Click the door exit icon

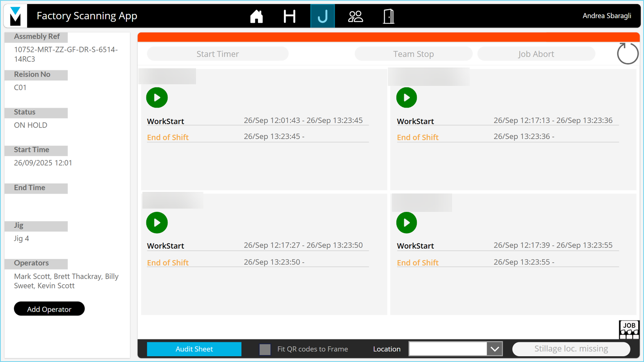coord(388,16)
